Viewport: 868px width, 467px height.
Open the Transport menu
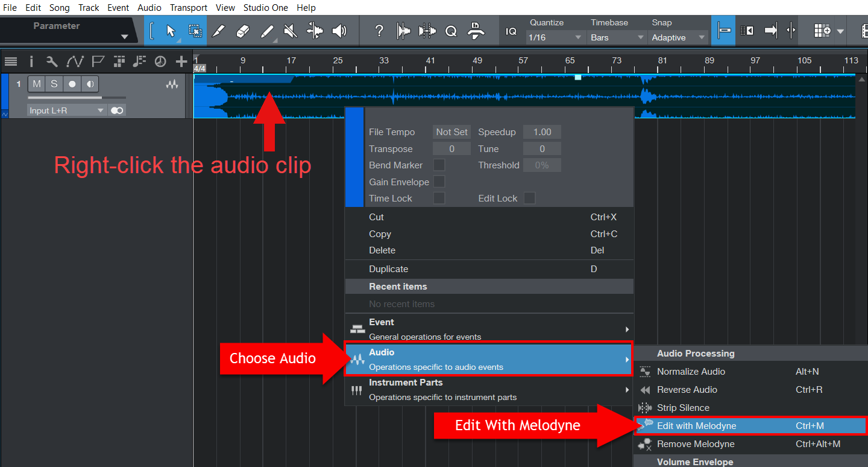[188, 7]
